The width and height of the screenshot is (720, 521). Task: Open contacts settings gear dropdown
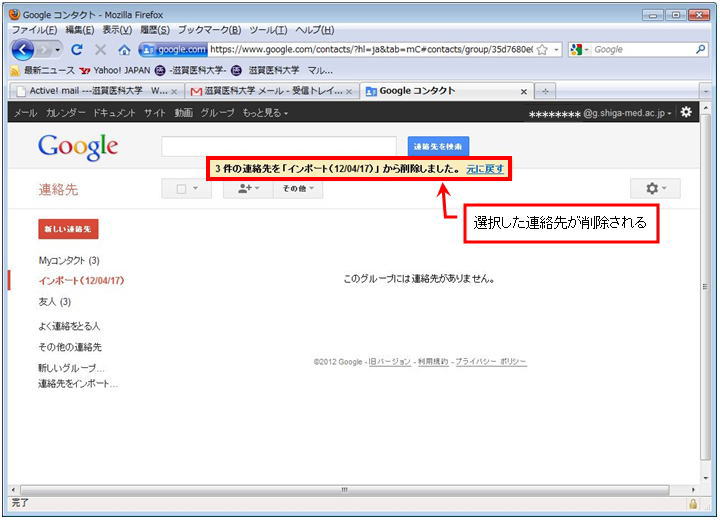point(655,188)
